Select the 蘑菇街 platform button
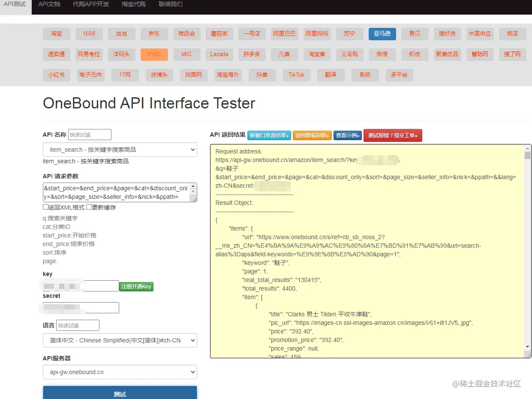Viewport: 532px width, 399px height. pos(219,34)
